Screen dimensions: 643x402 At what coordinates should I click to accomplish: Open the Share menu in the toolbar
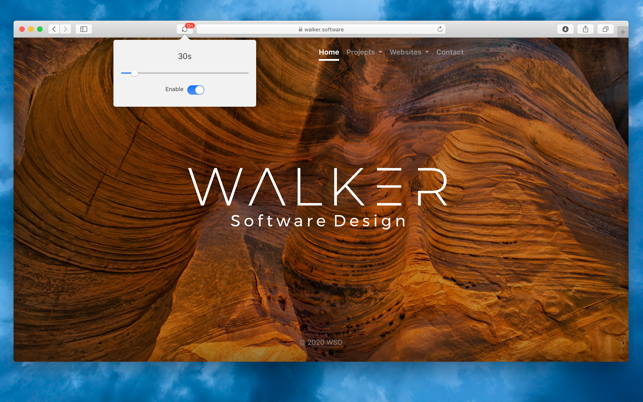tap(585, 29)
